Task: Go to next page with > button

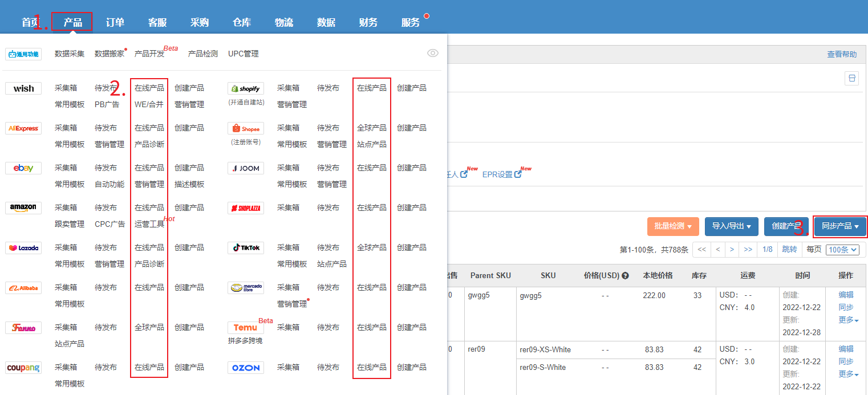Action: tap(732, 250)
